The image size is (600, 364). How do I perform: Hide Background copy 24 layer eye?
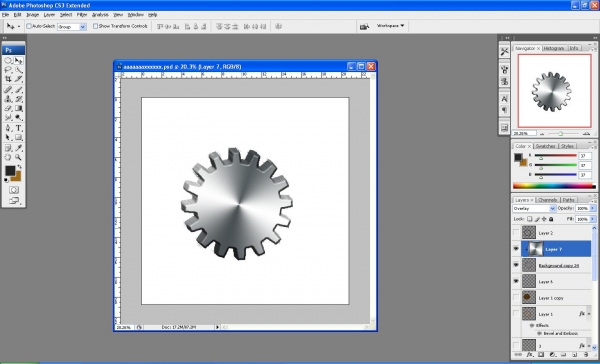(x=516, y=265)
